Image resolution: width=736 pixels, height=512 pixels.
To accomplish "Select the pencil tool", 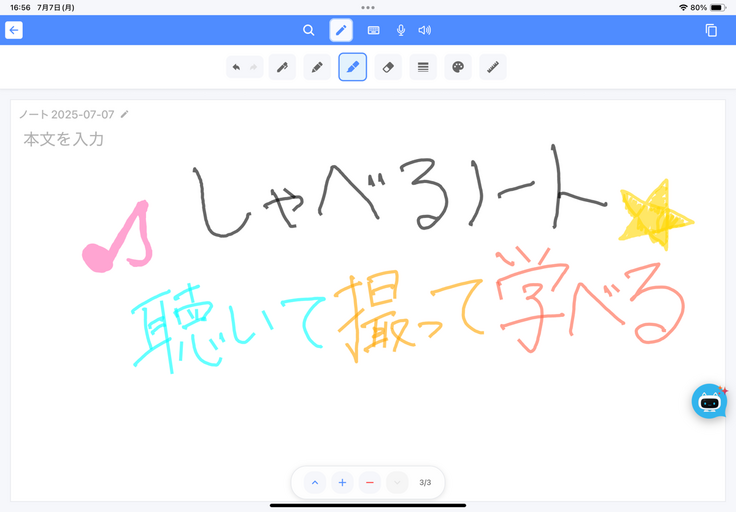I will [x=317, y=67].
